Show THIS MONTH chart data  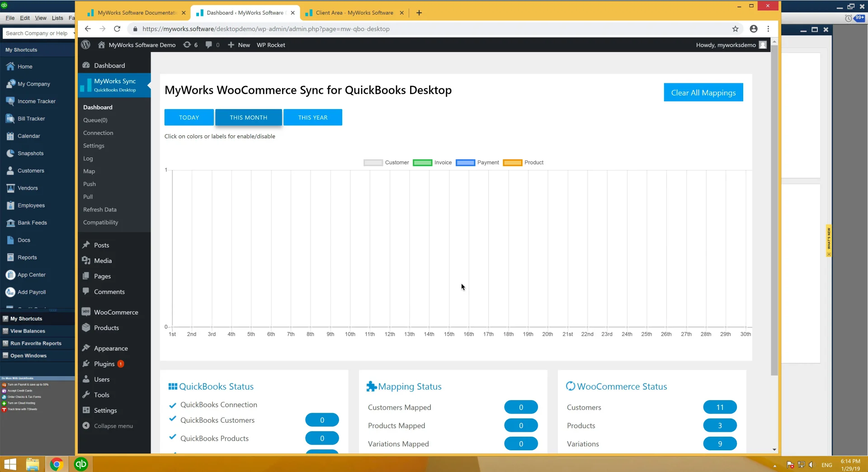[249, 117]
